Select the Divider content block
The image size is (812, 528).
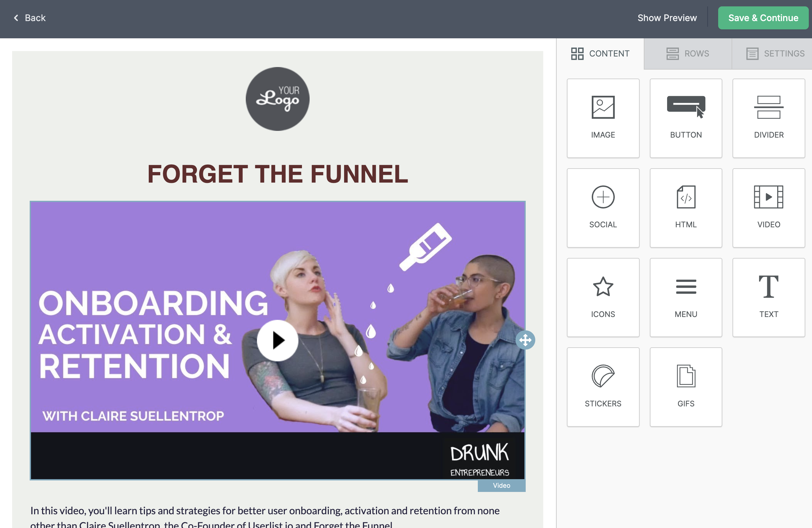[768, 118]
